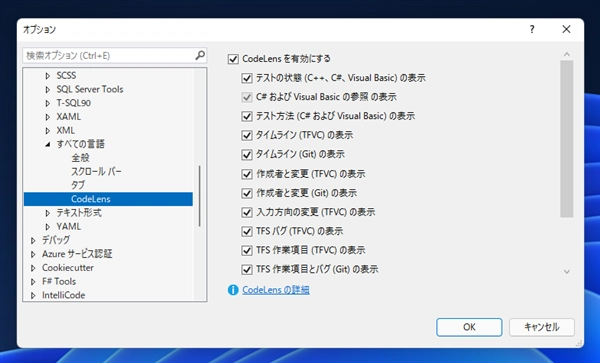Toggle TFS 作業項目とバグ (Git) の表示 checkbox

pyautogui.click(x=247, y=270)
